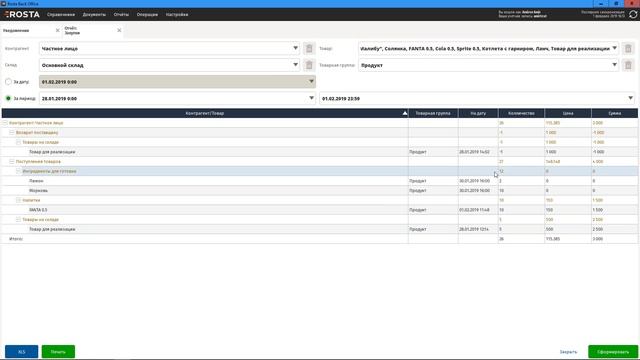
Task: Clear the Контрагент field with trash icon
Action: [309, 49]
